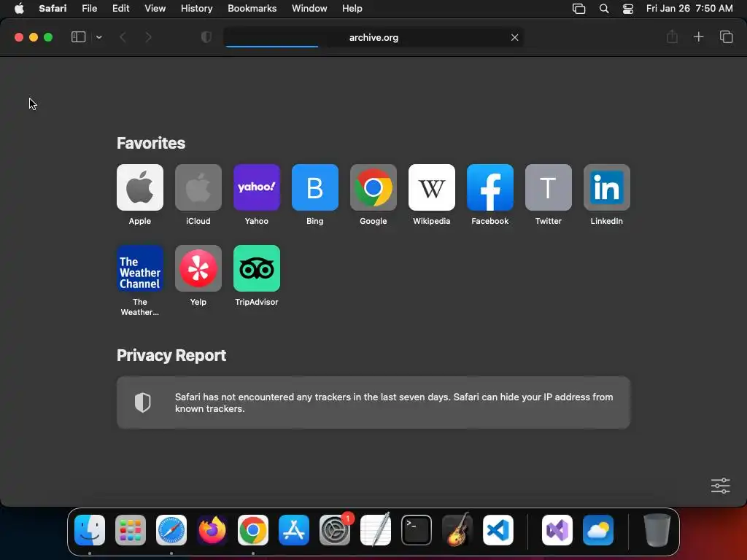This screenshot has width=747, height=560.
Task: Open the Help menu
Action: [x=352, y=9]
